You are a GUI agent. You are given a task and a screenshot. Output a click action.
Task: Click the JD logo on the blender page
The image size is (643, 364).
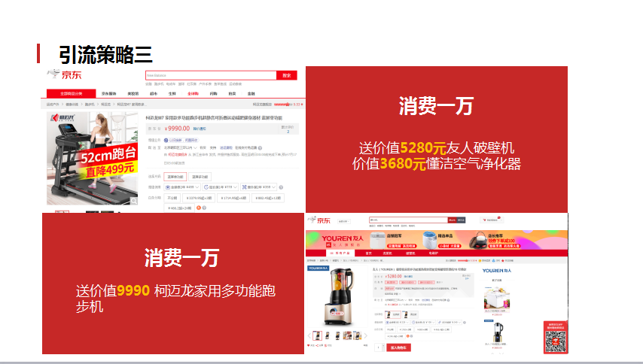coord(319,220)
